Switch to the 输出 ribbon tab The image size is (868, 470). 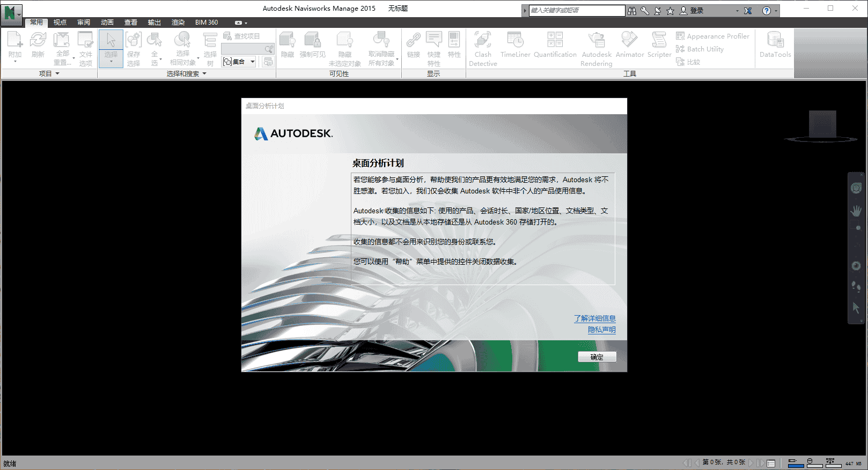pos(155,23)
